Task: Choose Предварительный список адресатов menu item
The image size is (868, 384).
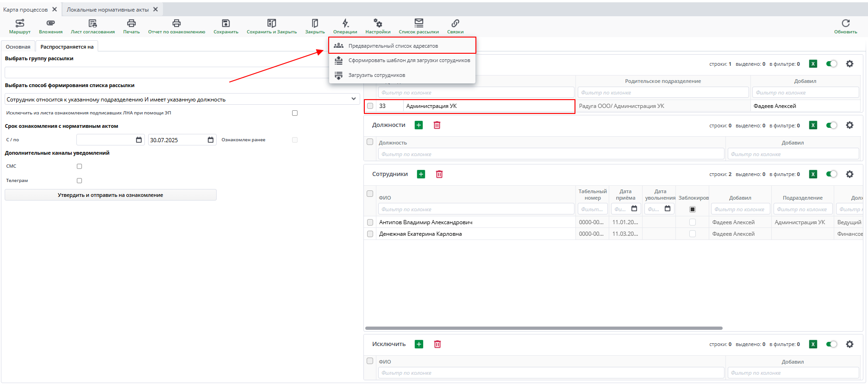Action: coord(402,45)
